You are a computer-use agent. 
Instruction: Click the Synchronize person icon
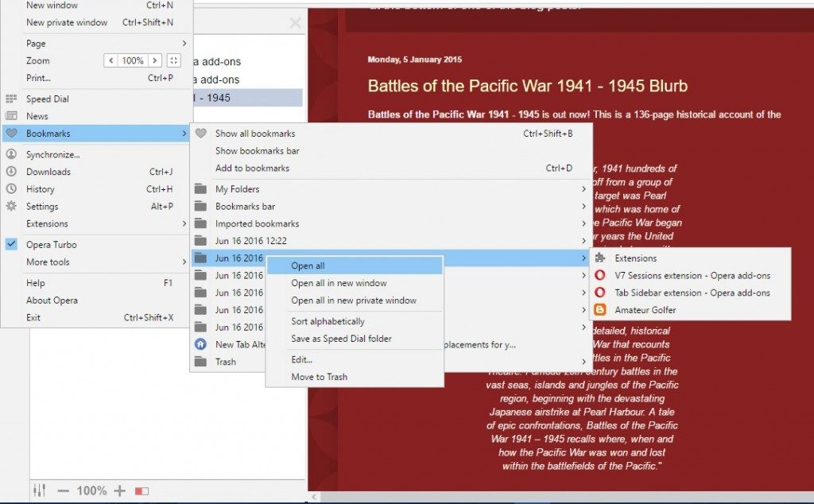coord(11,154)
